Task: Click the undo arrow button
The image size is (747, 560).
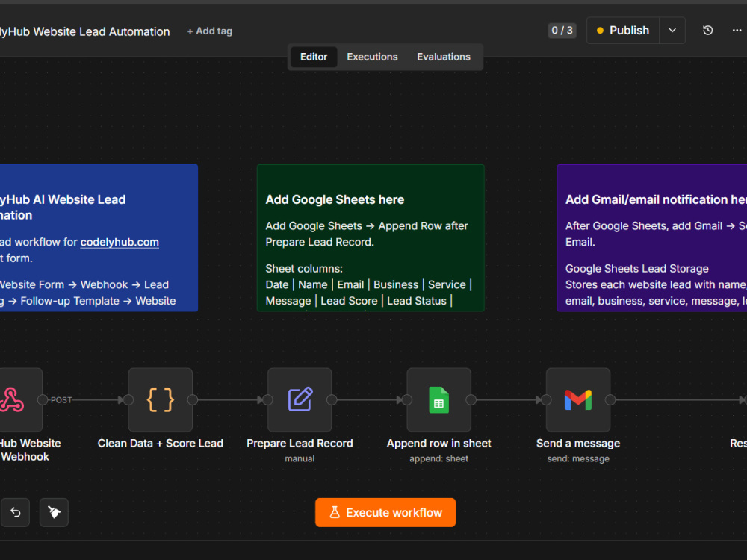Action: [15, 512]
